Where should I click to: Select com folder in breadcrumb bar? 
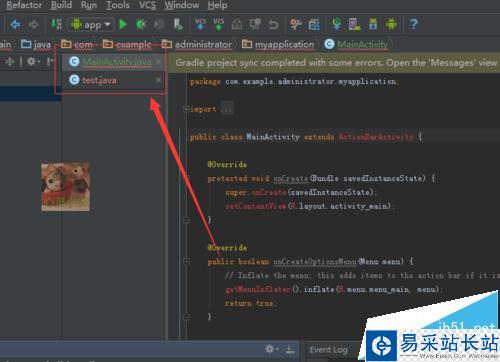(x=77, y=44)
